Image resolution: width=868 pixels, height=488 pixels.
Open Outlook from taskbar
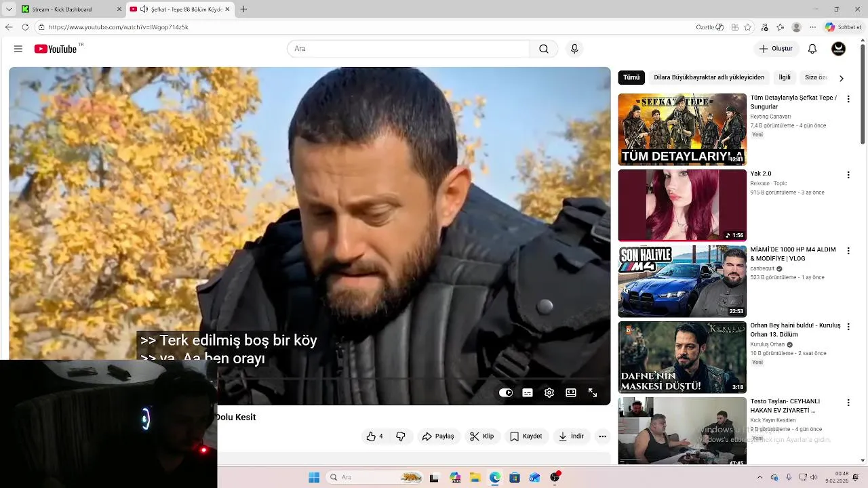535,477
